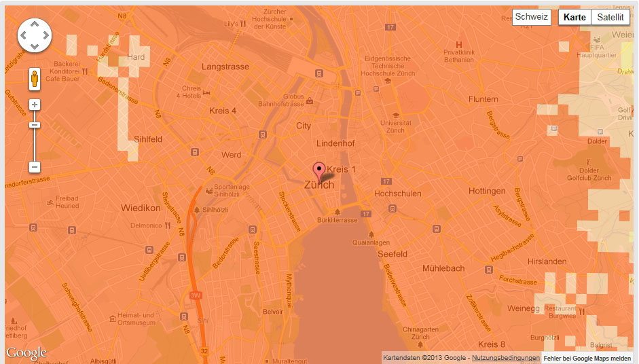Screen dimensions: 639x364
Task: Click the Sihlhölzli park tree icon
Action: [197, 210]
